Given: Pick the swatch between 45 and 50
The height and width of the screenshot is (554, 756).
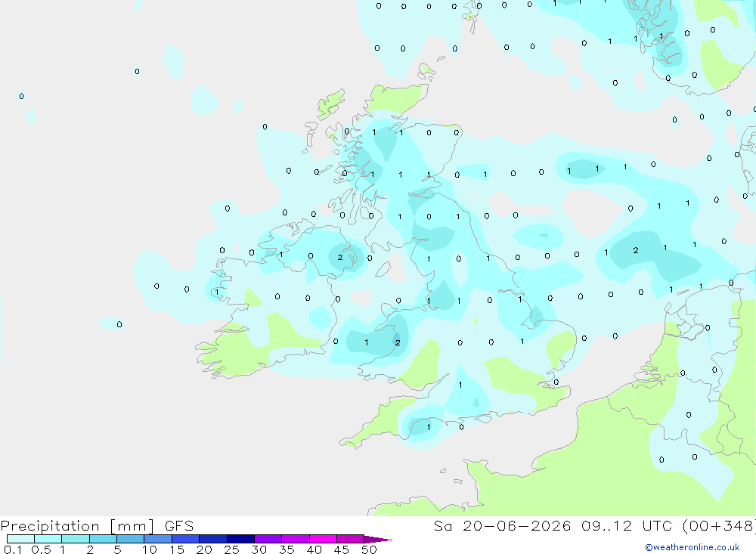Looking at the screenshot, I should click(x=351, y=539).
